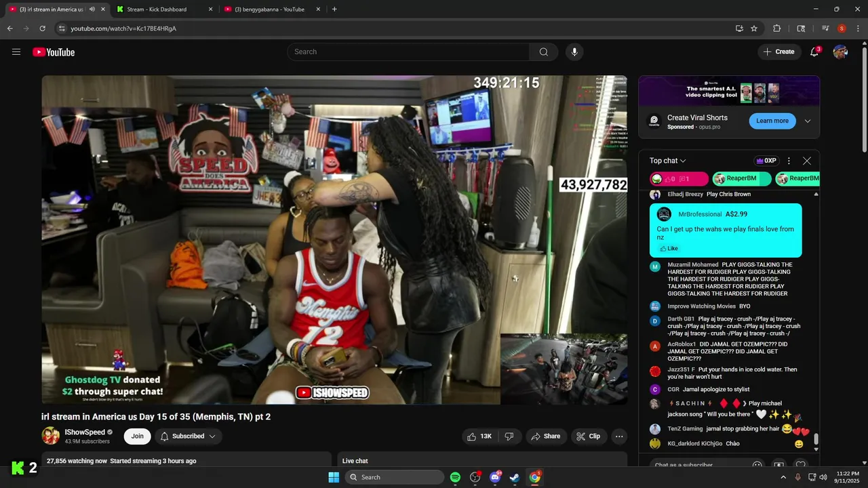
Task: Open the YouTube notifications bell
Action: [814, 52]
